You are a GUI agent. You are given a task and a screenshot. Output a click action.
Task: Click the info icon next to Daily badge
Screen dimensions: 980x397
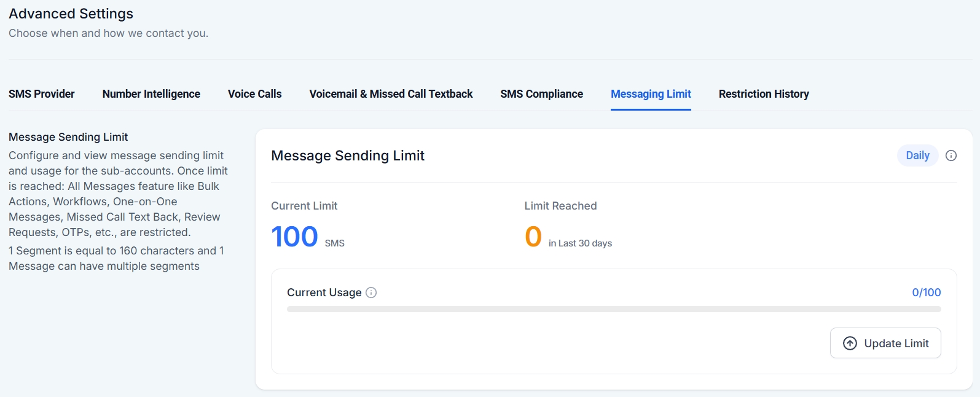[951, 155]
